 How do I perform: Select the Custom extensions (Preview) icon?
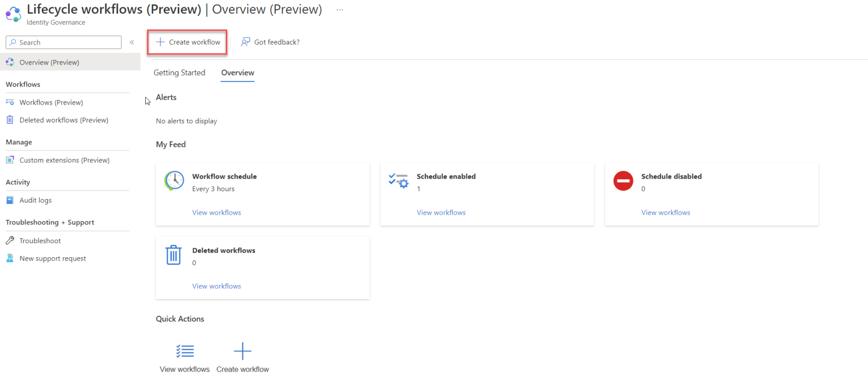[x=10, y=160]
